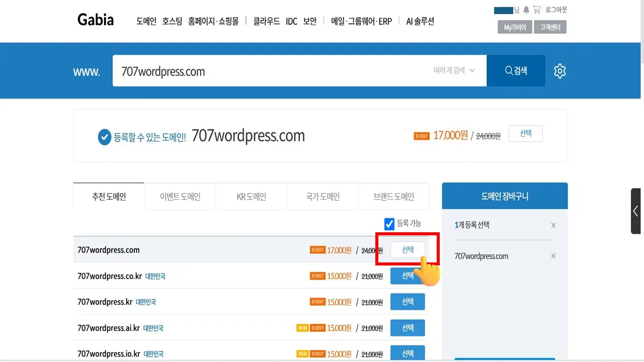Switch to 이벤트 도메인 tab
This screenshot has width=644, height=362.
click(x=180, y=197)
